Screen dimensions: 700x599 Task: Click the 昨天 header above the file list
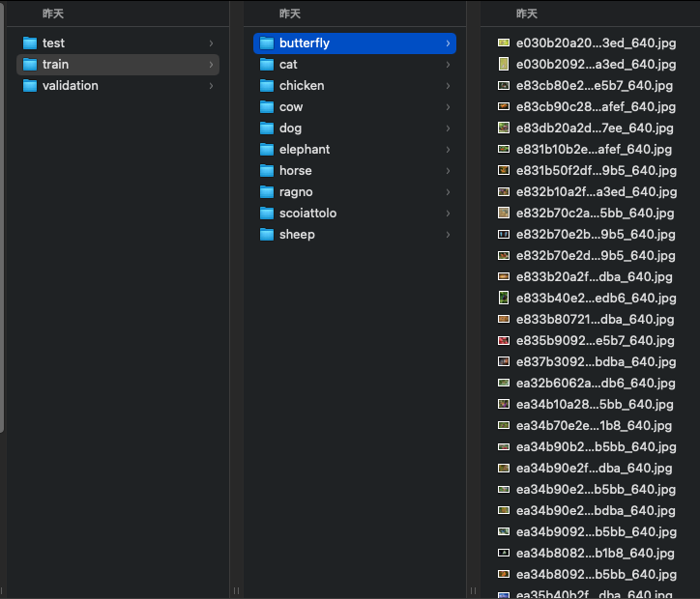[x=526, y=14]
